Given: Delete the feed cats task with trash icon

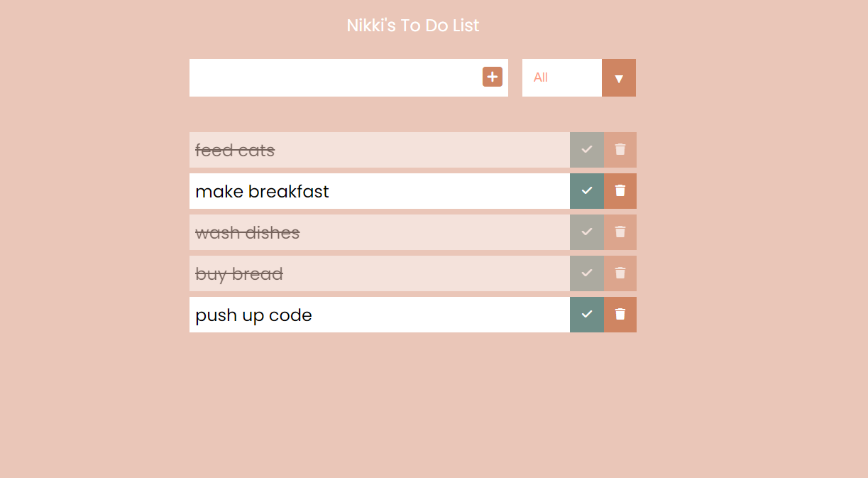Looking at the screenshot, I should coord(620,149).
